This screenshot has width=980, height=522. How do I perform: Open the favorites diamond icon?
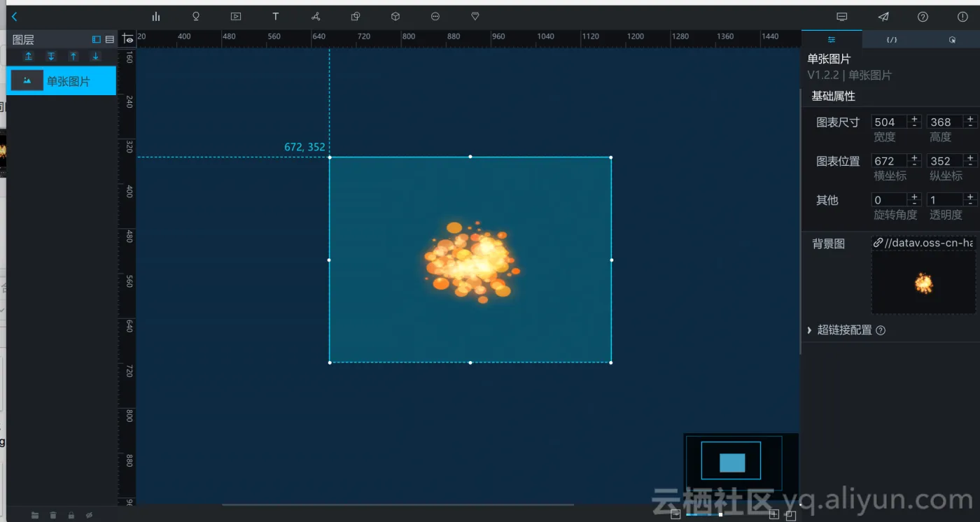click(x=475, y=17)
